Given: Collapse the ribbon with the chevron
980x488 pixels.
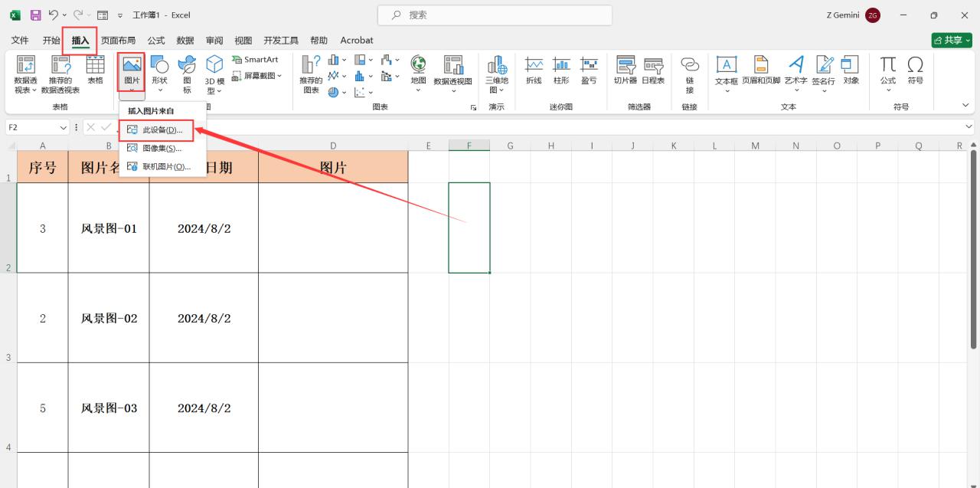Looking at the screenshot, I should pyautogui.click(x=965, y=106).
